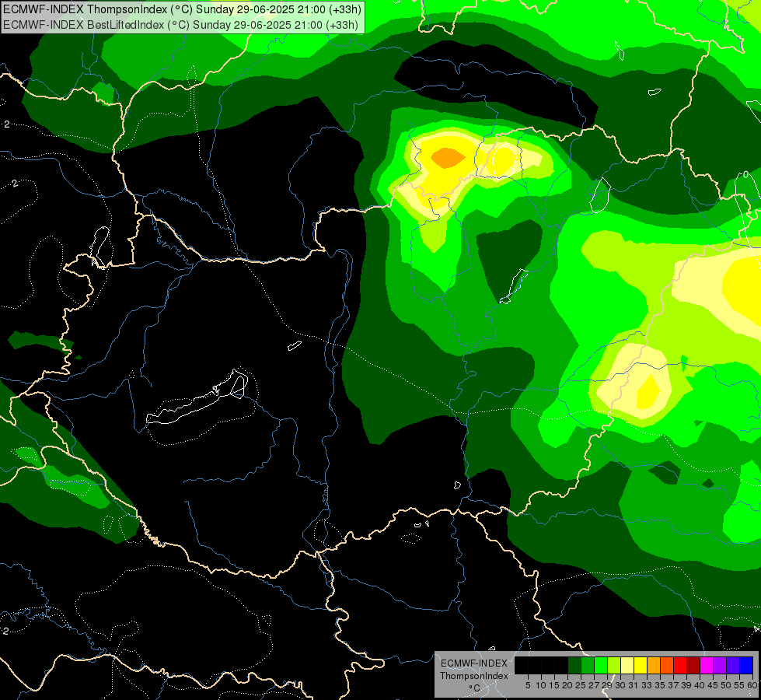Click the blue 55-60 legend swatch
The height and width of the screenshot is (700, 761).
tap(746, 665)
